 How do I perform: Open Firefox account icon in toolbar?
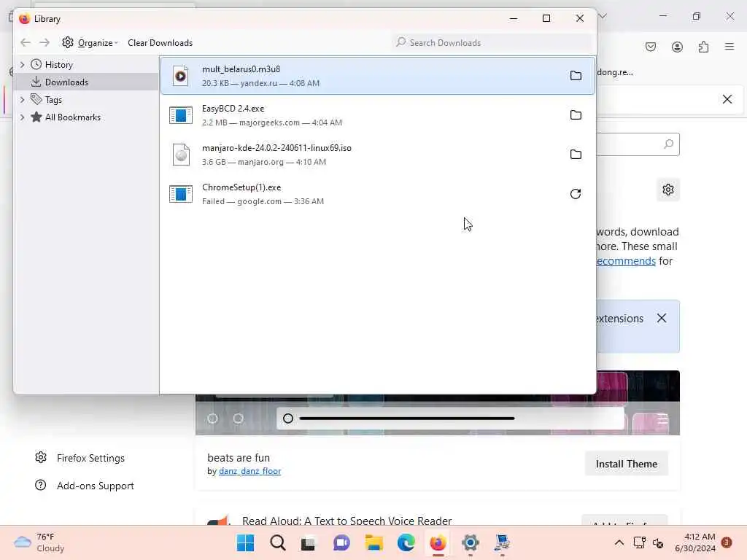pos(677,47)
